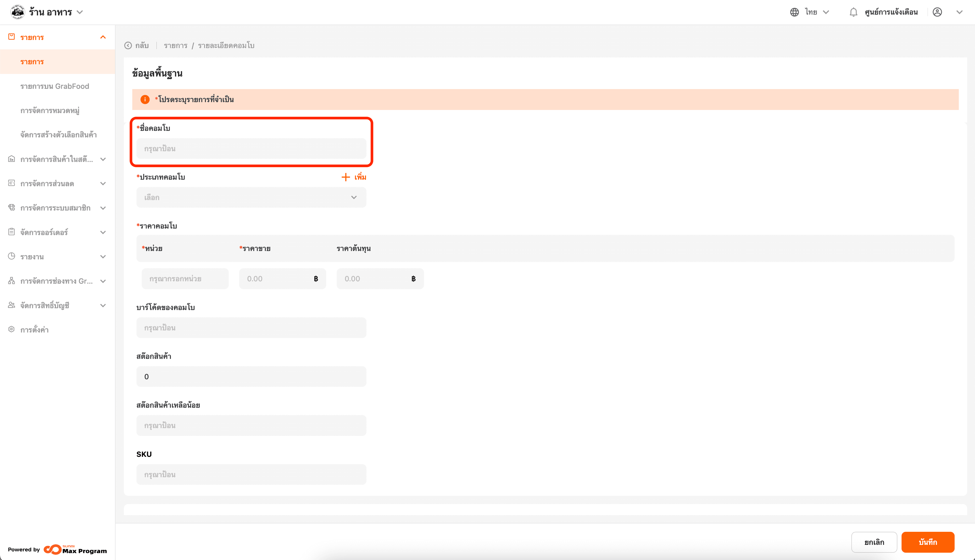The width and height of the screenshot is (975, 560).
Task: Click the ชื่อคอมโบ name input field
Action: click(x=251, y=148)
